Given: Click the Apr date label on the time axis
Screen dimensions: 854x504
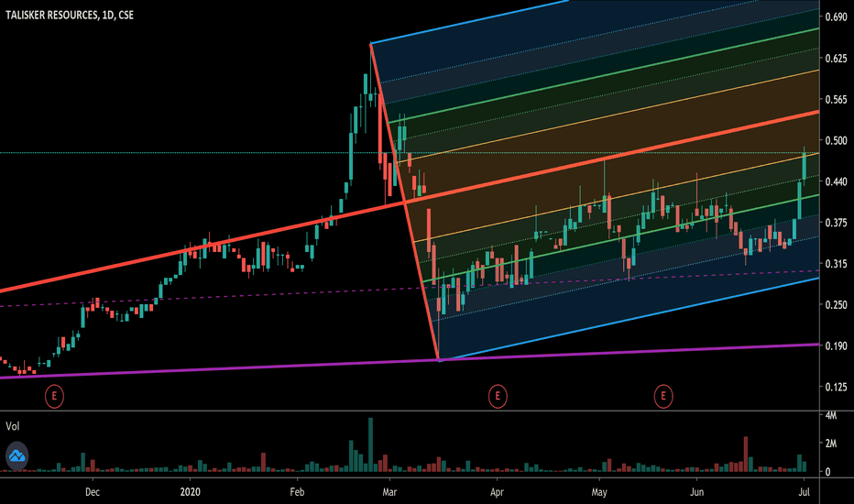Looking at the screenshot, I should point(497,492).
